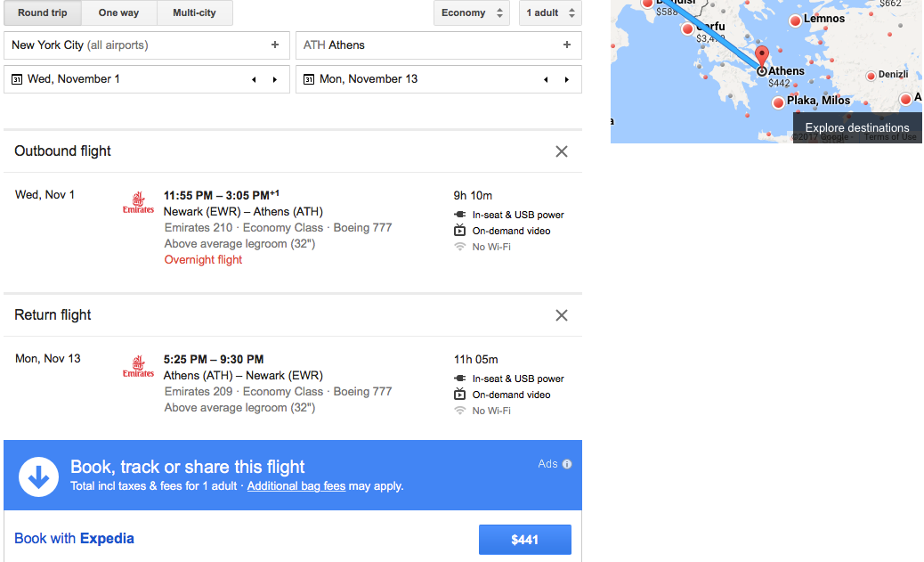Click the Ads info icon

[567, 464]
